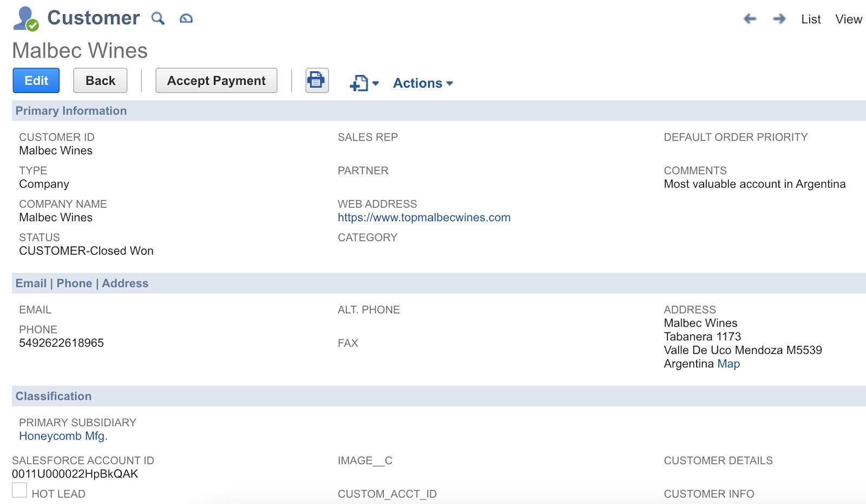The width and height of the screenshot is (866, 504).
Task: Select the Email Phone Address header
Action: [438, 283]
